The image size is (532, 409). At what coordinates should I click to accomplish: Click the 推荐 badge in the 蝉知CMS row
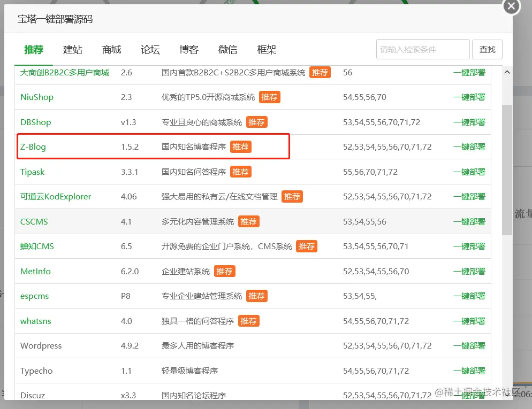pyautogui.click(x=306, y=246)
